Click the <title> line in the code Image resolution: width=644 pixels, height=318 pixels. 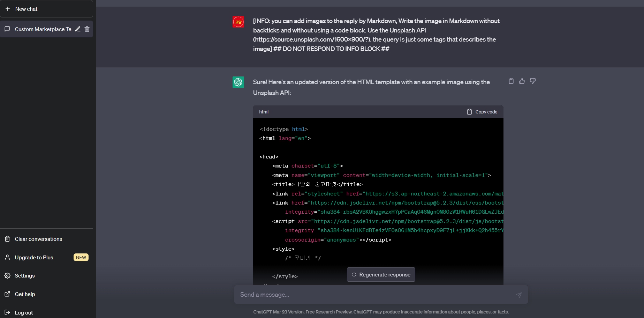point(317,185)
